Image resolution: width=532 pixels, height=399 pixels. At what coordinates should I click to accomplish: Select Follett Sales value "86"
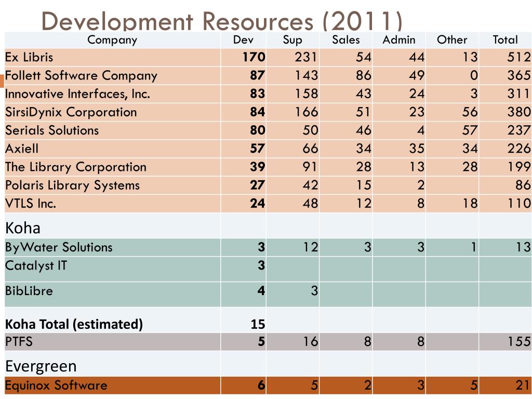363,75
